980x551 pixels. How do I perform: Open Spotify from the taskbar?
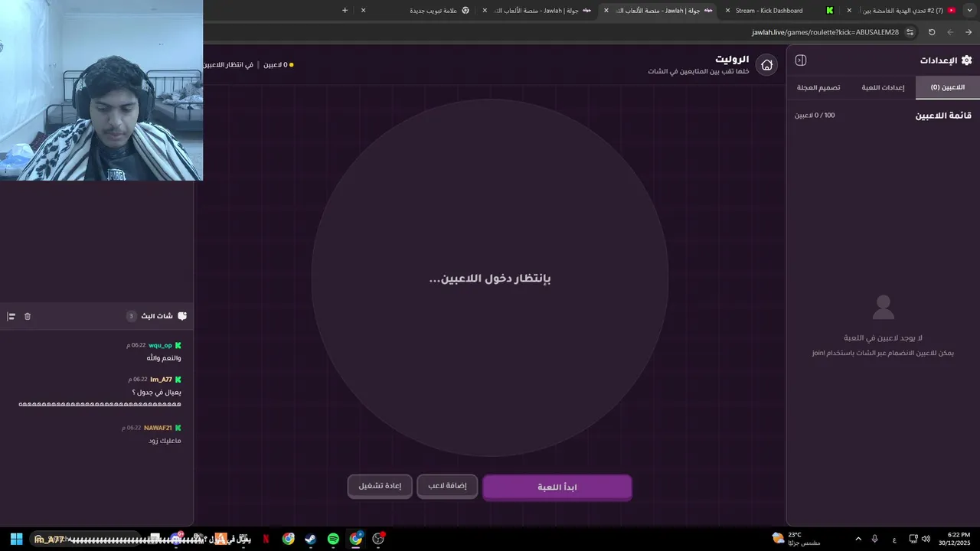click(333, 539)
